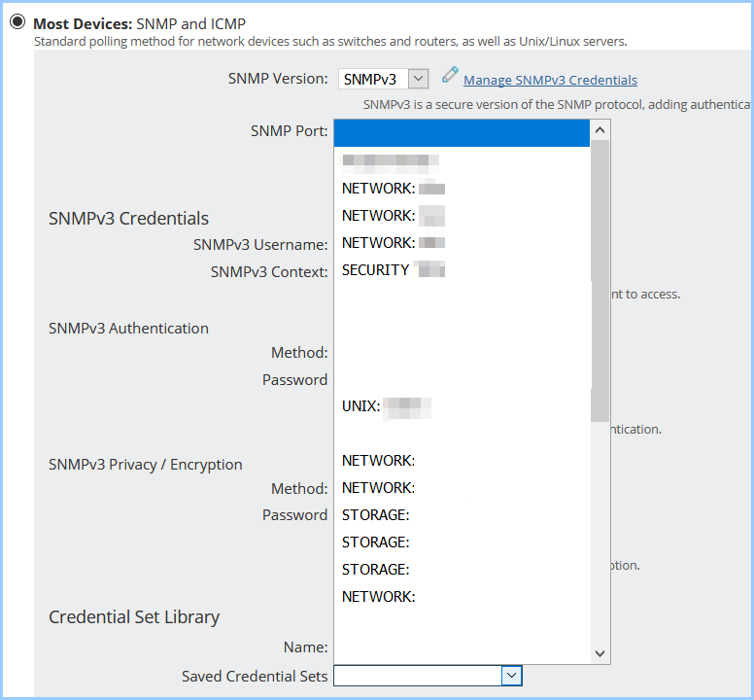Choose the UNIX: credential set entry
Image resolution: width=754 pixels, height=700 pixels.
pyautogui.click(x=462, y=406)
